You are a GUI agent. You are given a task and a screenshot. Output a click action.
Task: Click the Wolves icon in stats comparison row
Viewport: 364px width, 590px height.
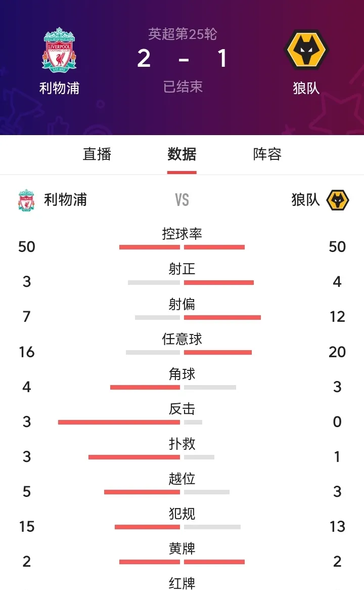click(338, 200)
